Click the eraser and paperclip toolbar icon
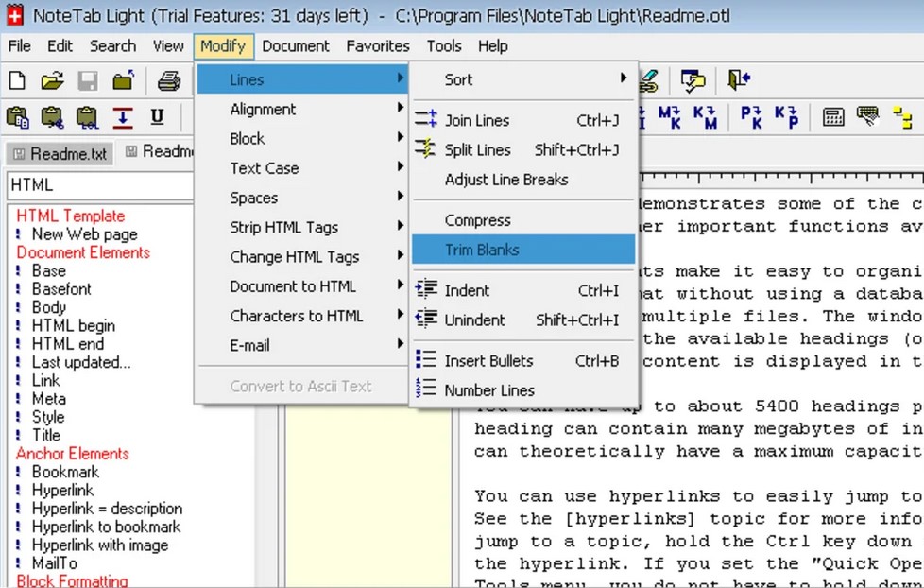 pos(648,80)
